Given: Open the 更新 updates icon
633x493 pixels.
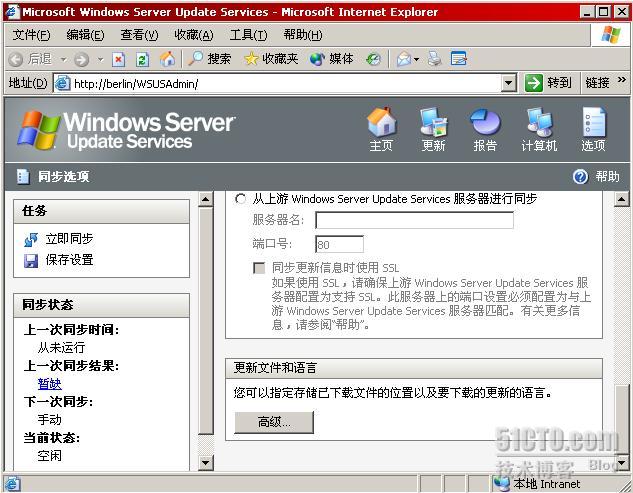Looking at the screenshot, I should [x=433, y=122].
